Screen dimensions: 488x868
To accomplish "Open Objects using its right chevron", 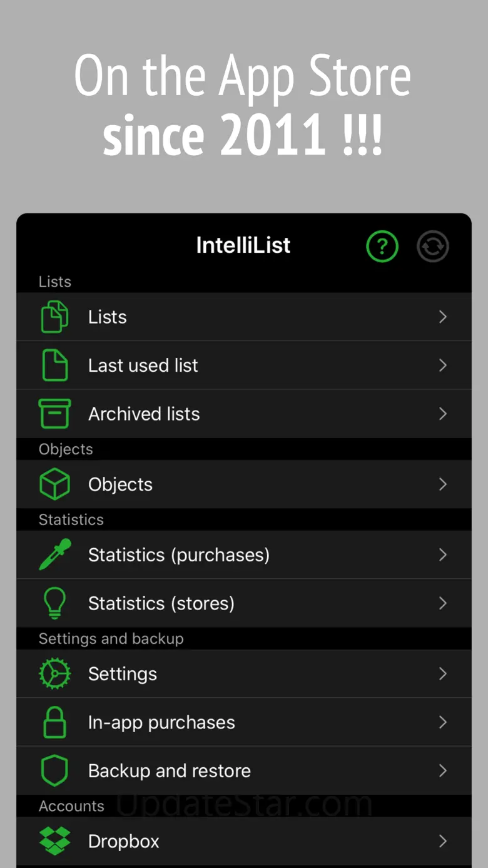I will [x=443, y=484].
